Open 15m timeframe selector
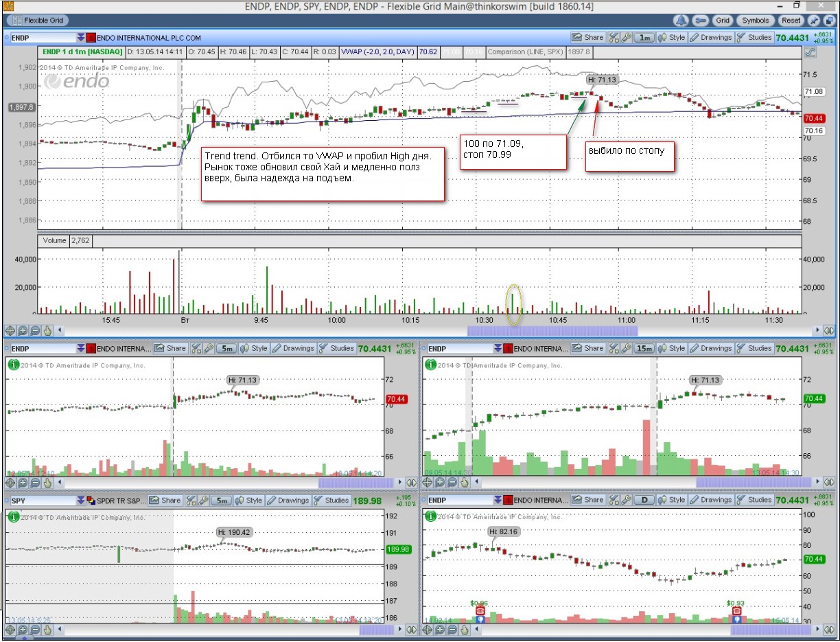Viewport: 840px width, 642px height. (x=644, y=348)
